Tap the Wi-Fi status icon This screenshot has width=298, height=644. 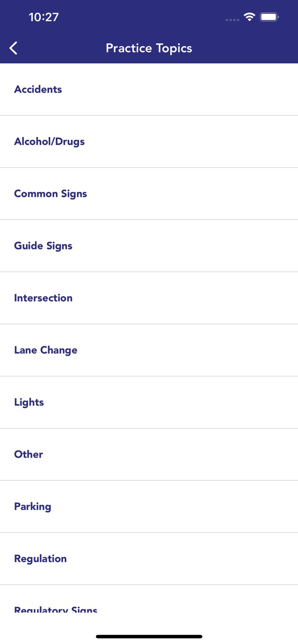point(250,18)
